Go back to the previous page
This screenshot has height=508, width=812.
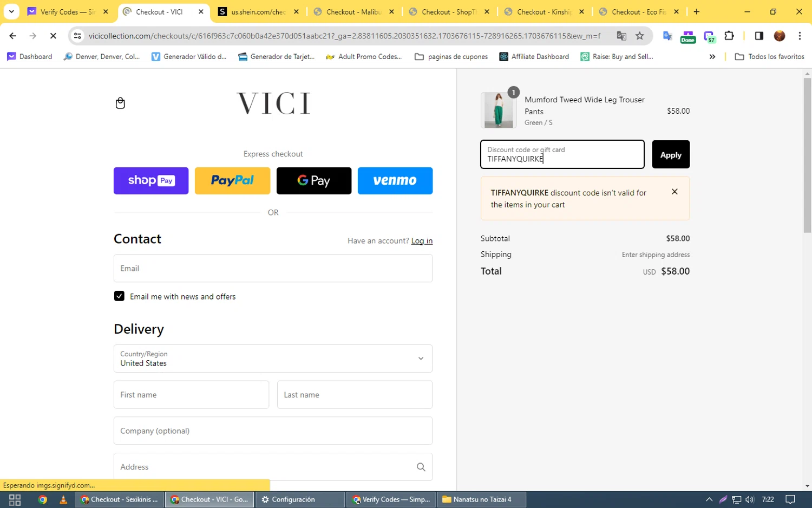click(x=13, y=36)
